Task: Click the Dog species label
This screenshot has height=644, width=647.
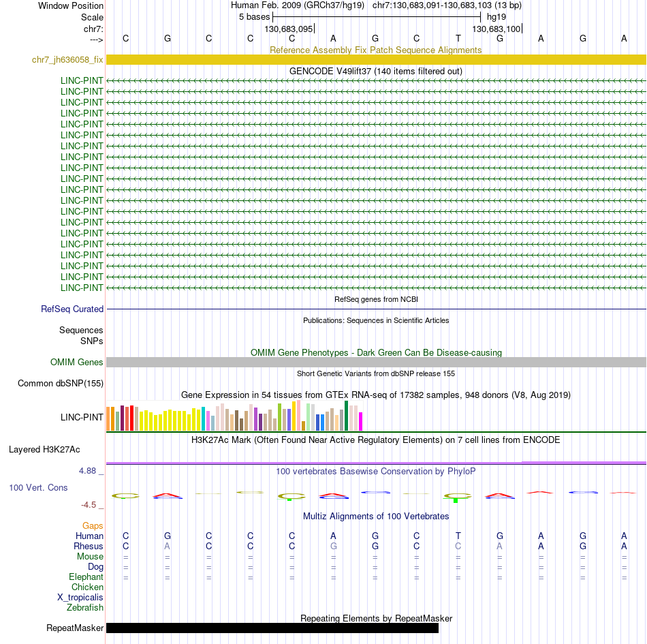Action: click(x=95, y=567)
